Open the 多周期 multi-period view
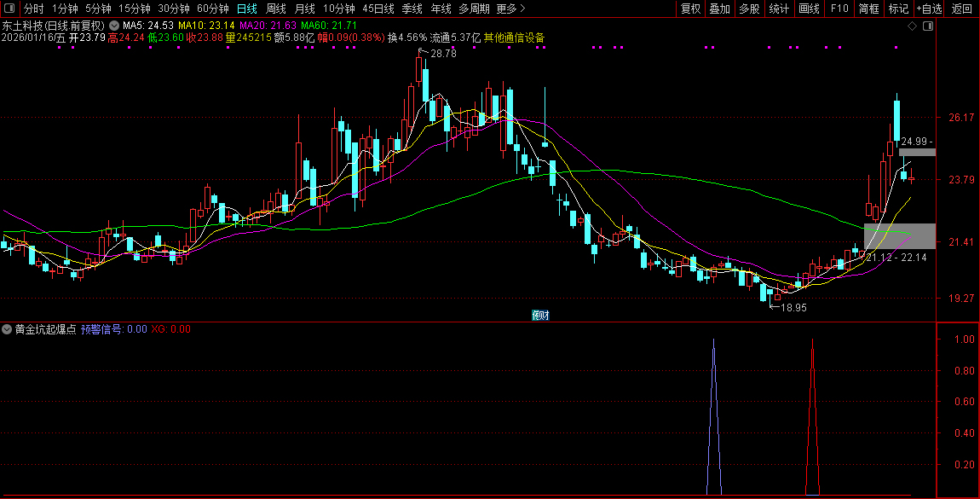Screen dimensions: 980x499 click(474, 9)
